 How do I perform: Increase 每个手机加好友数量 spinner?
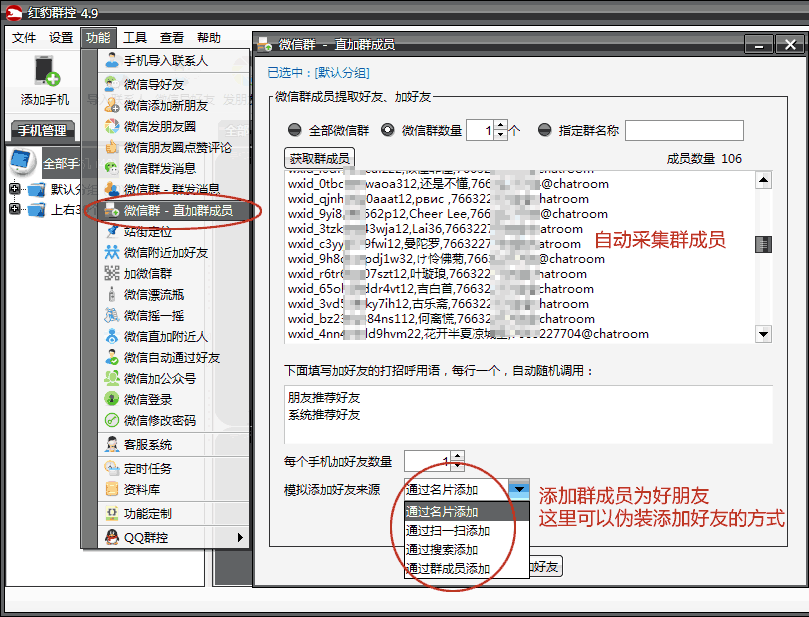click(458, 456)
